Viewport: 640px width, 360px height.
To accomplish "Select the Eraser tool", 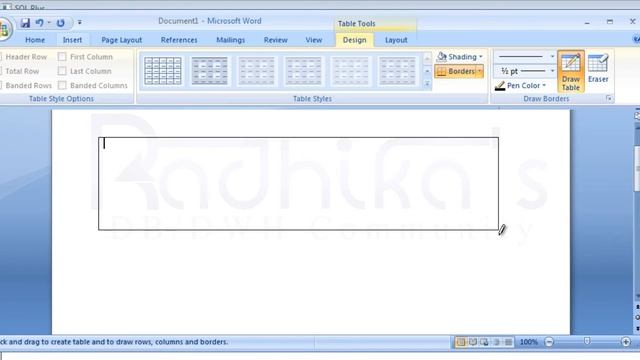I will click(598, 69).
